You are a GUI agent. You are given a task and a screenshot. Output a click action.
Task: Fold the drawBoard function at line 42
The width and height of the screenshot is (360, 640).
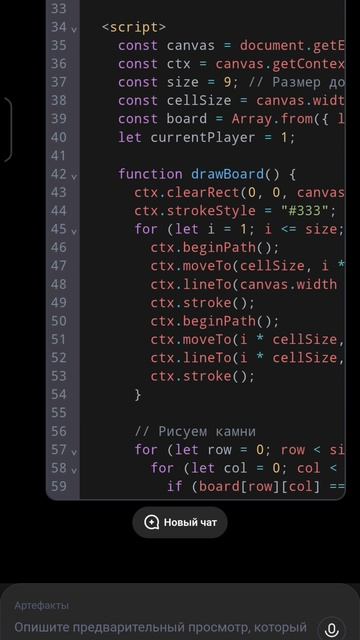74,177
